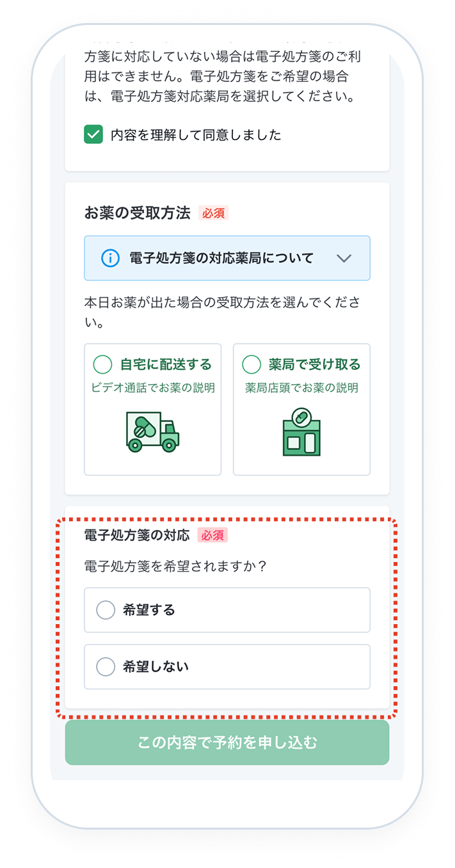The image size is (455, 868).
Task: Click the 内容を理解して同意しました label text
Action: coord(196,135)
